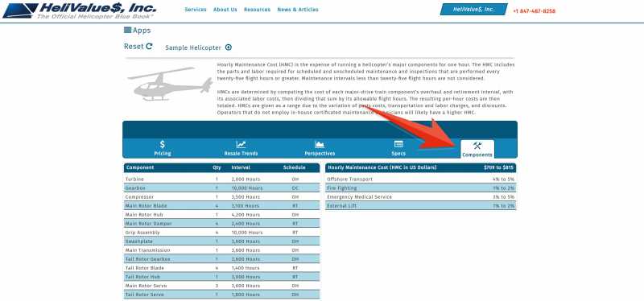This screenshot has height=301, width=644.
Task: Open the Apps menu icon
Action: point(127,30)
